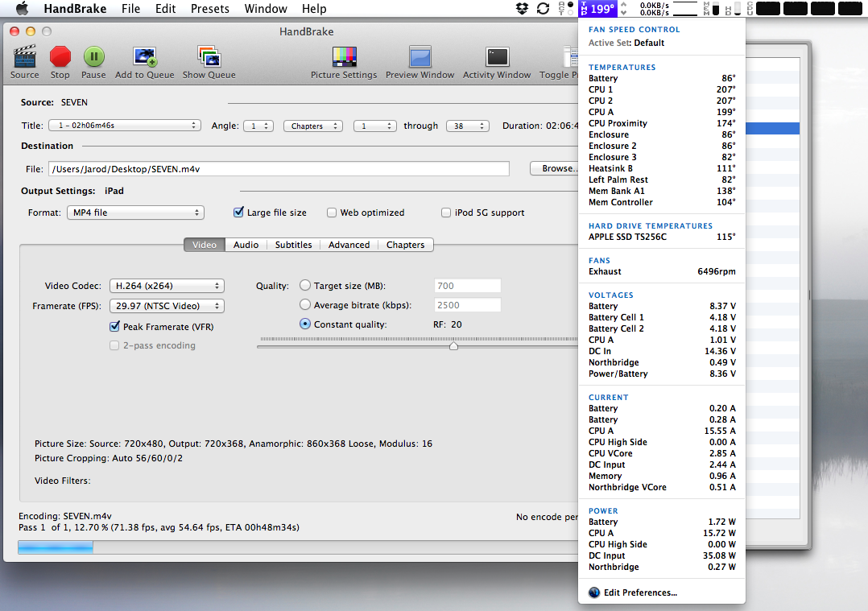Switch to the Chapters tab

(x=405, y=245)
